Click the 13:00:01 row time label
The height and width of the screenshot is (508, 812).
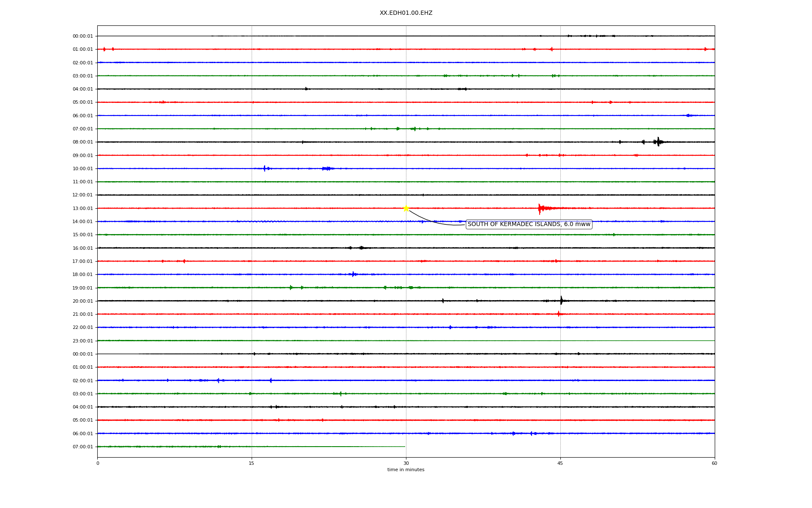tap(82, 208)
